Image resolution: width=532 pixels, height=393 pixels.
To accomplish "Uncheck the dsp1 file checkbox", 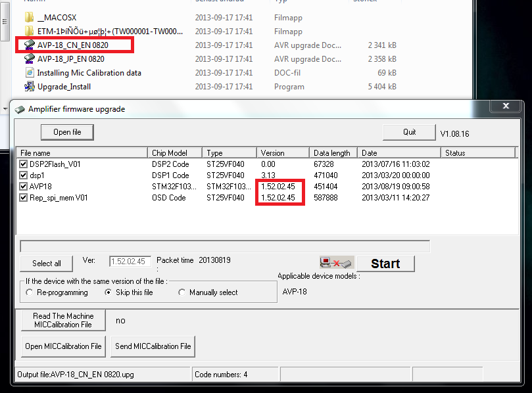I will coord(23,175).
